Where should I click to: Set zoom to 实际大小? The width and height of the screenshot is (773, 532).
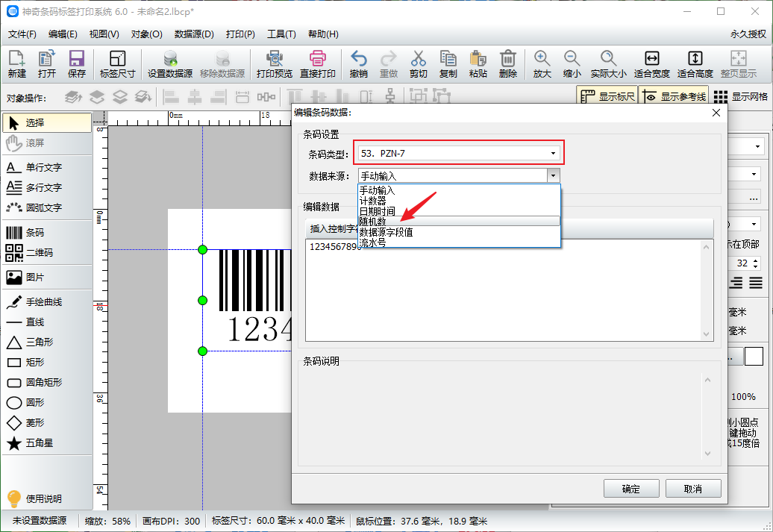(608, 64)
